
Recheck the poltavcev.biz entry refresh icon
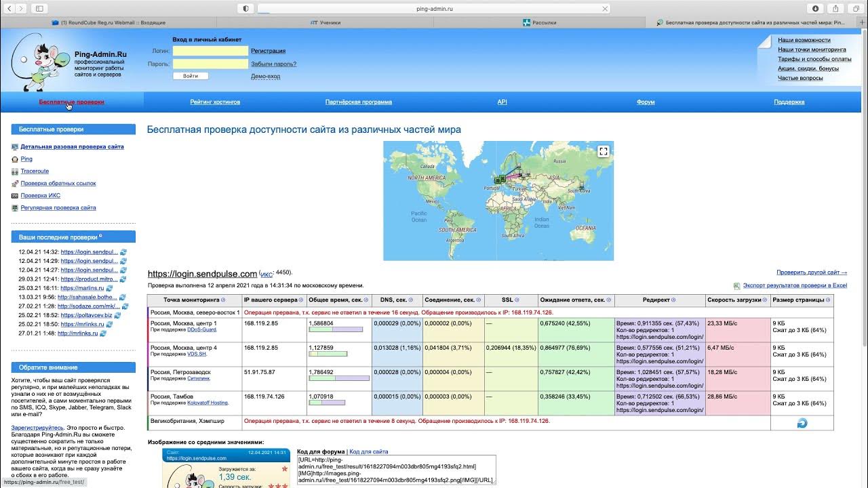[x=117, y=315]
